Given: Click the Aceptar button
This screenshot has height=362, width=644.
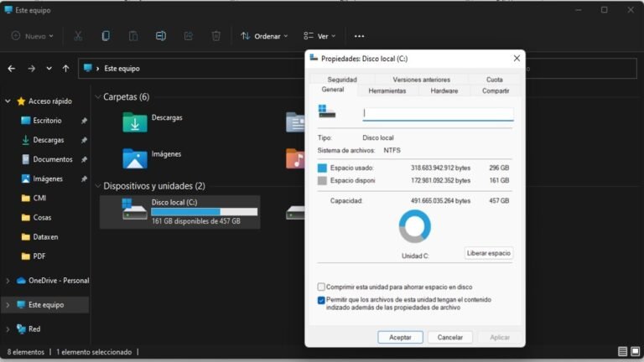Looking at the screenshot, I should coord(400,338).
